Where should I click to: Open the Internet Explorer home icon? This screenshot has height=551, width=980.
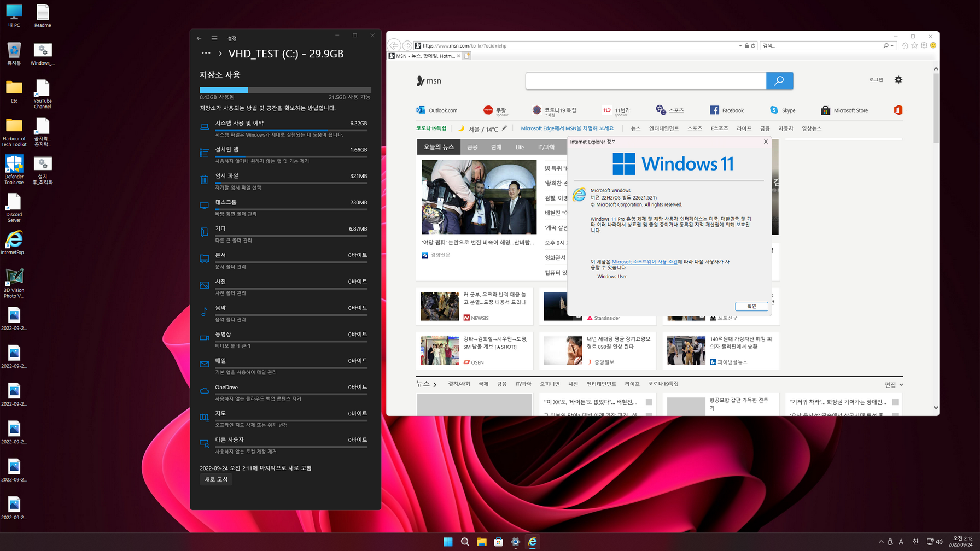pyautogui.click(x=905, y=46)
